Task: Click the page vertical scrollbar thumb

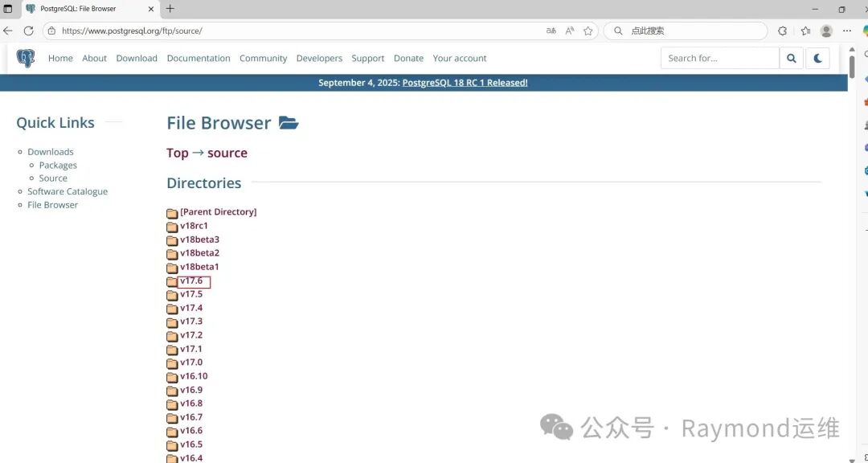Action: click(x=853, y=67)
